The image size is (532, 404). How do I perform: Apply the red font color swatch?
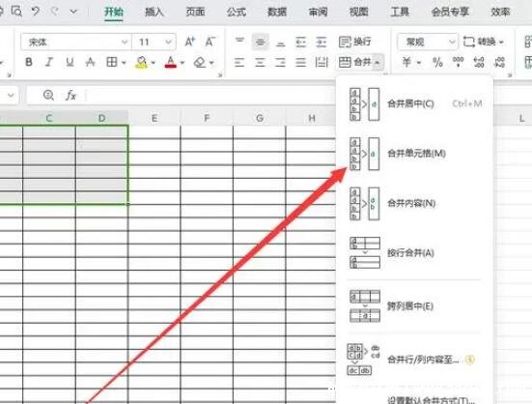click(171, 62)
